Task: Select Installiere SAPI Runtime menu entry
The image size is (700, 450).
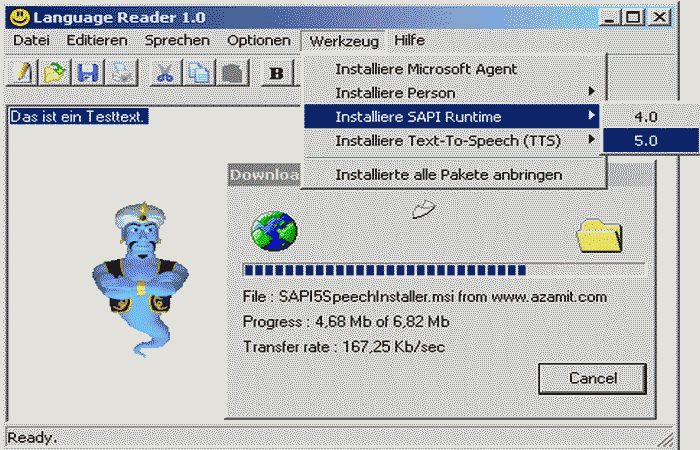Action: click(x=451, y=117)
